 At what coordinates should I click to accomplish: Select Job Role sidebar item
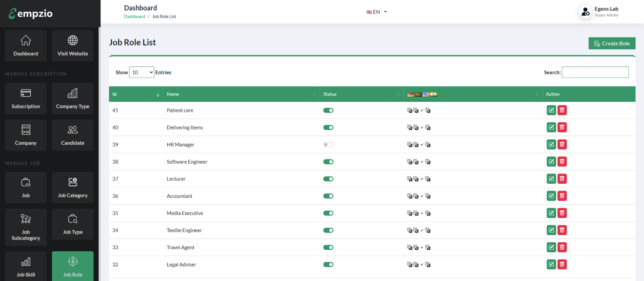click(x=73, y=266)
